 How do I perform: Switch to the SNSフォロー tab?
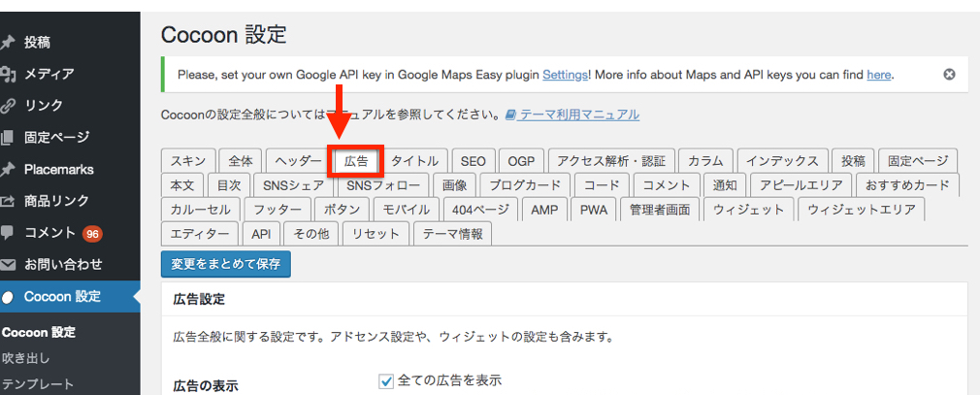(383, 185)
